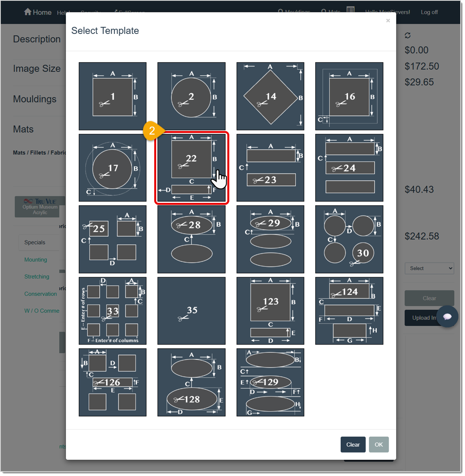The height and width of the screenshot is (476, 465).
Task: Switch to the Specials tab
Action: click(x=34, y=242)
